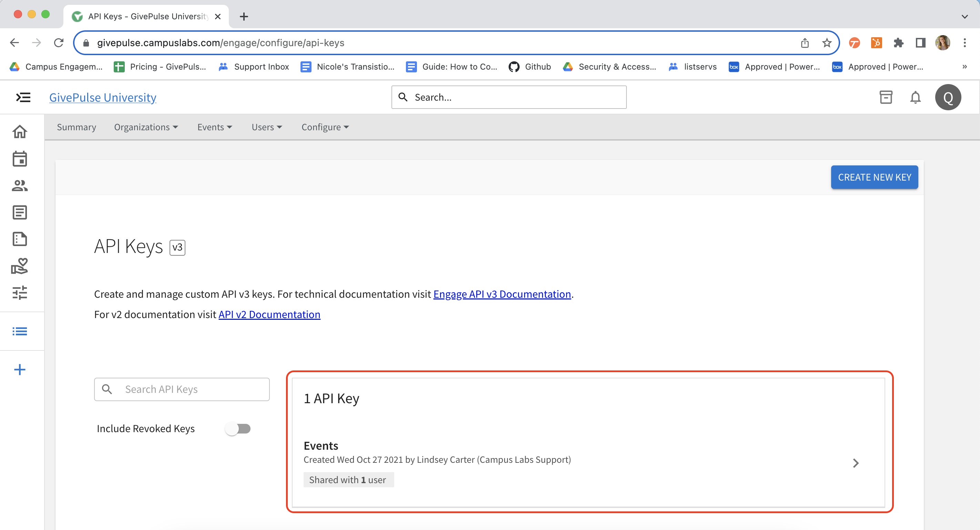Open the Summary tab

click(76, 127)
